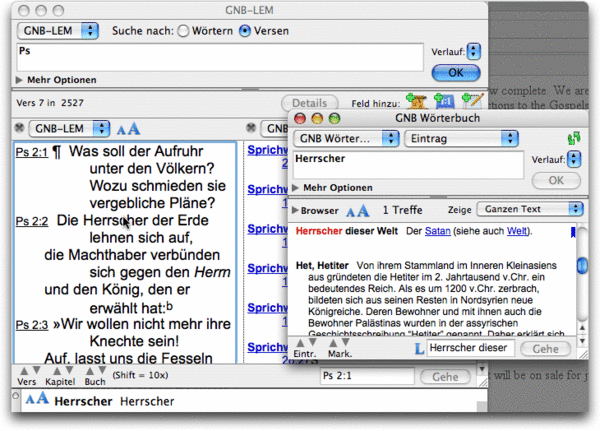Click small circle toggle left of bottom pane

(x=16, y=395)
